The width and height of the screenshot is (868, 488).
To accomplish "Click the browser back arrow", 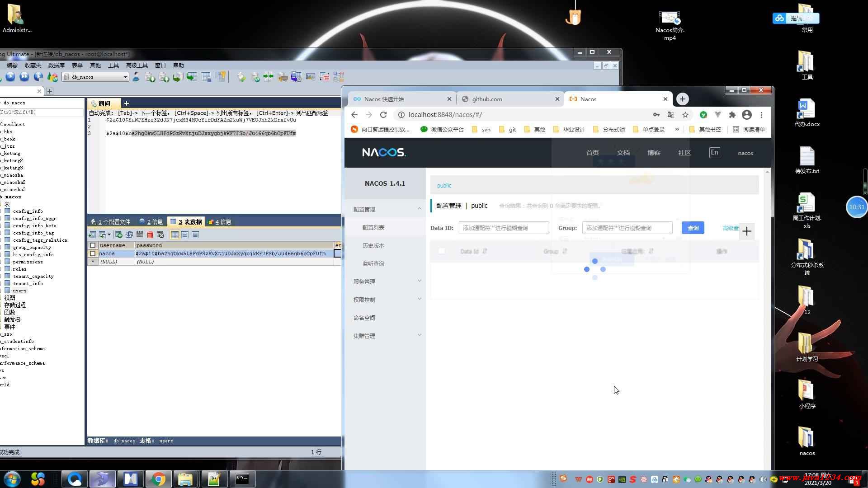I will [354, 115].
